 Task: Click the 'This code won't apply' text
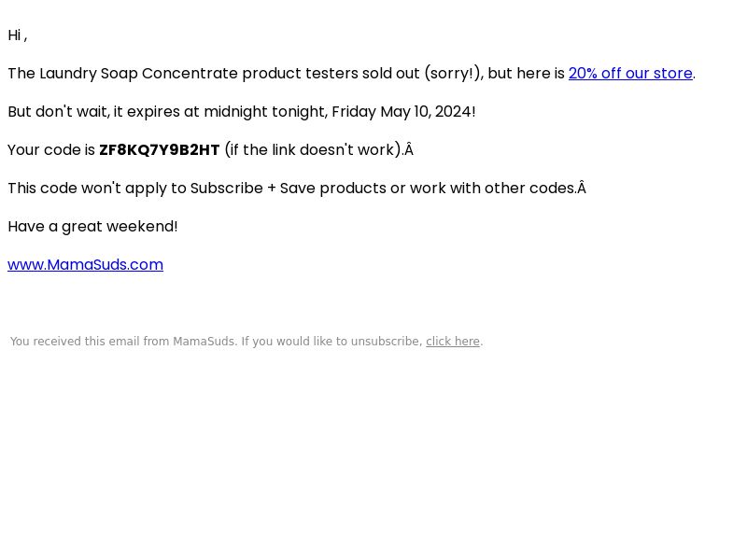click(87, 189)
